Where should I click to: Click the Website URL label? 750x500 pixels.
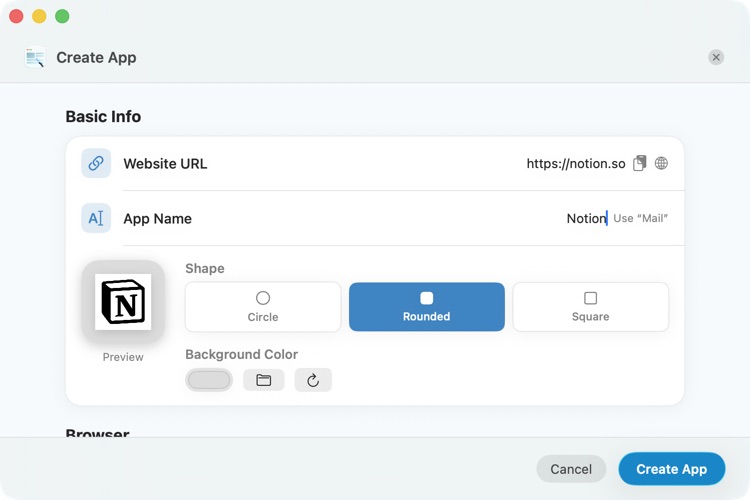pos(165,164)
